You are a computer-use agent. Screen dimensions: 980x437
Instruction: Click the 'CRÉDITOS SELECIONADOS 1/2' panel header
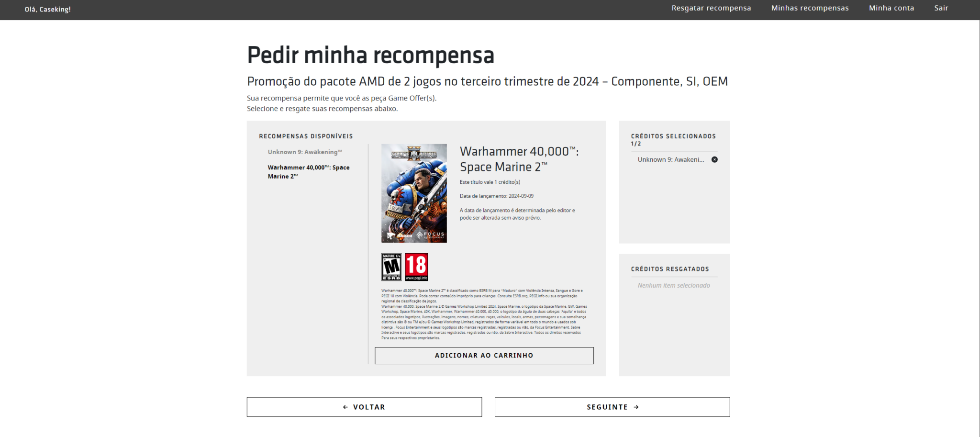pyautogui.click(x=672, y=139)
